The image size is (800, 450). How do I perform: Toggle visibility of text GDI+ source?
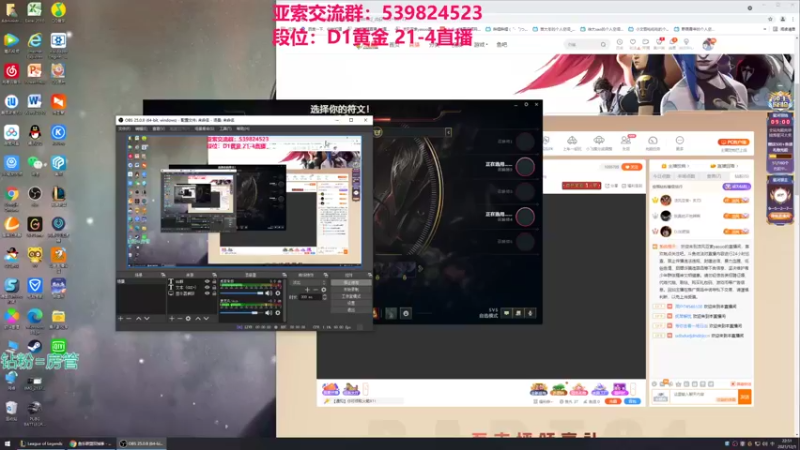[207, 287]
